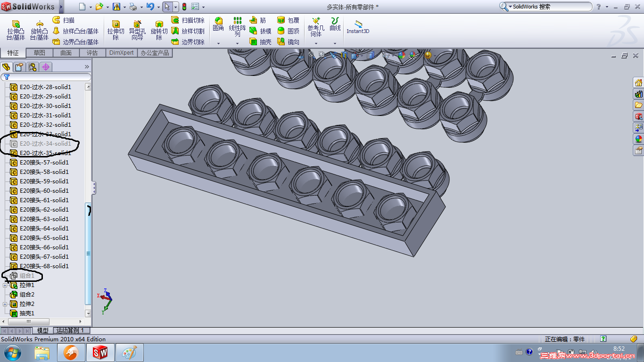Open the PropertyManager panel tab
644x362 pixels.
tap(19, 67)
